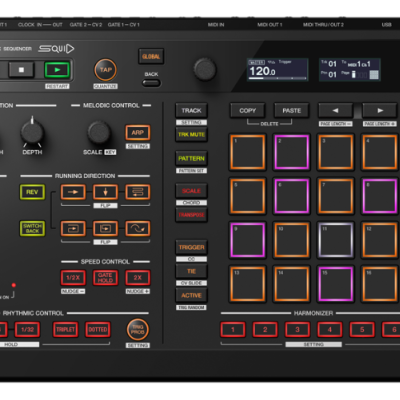Screen dimensions: 400x400
Task: Select the middle lower-row running direction icon
Action: tap(105, 228)
